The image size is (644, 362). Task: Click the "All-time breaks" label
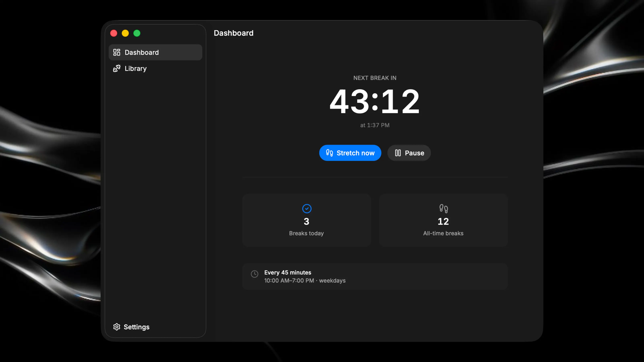pos(443,233)
